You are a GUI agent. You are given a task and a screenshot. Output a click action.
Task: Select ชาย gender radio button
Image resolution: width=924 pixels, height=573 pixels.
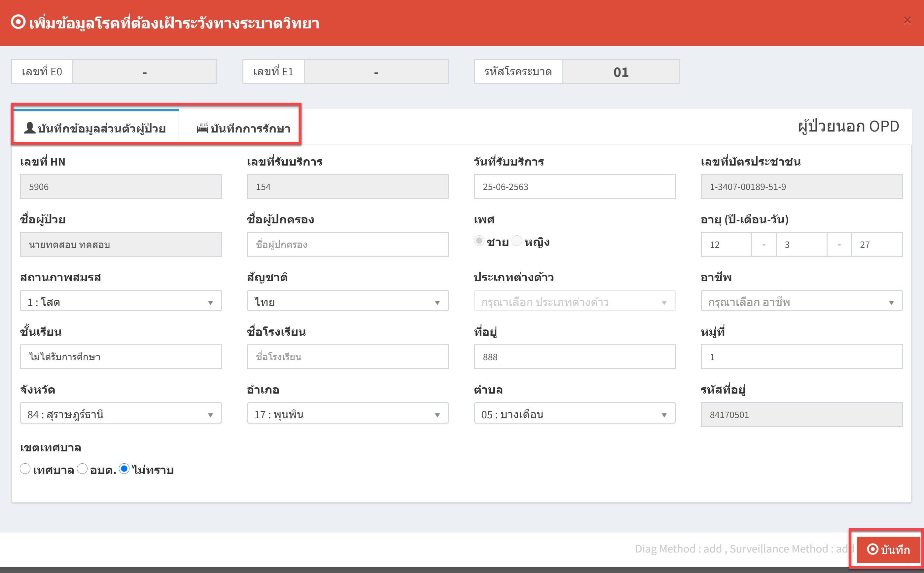[x=479, y=241]
